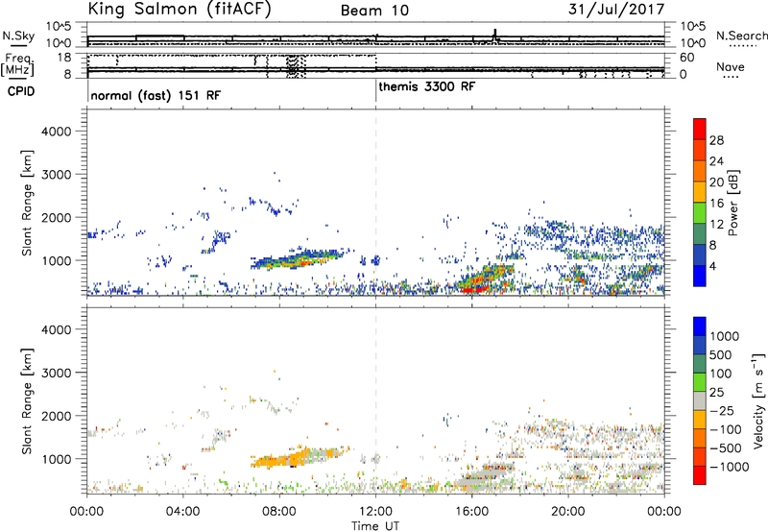Screen dimensions: 768x532
Task: Click the '500' tick on the Velocity scale
Action: coord(721,354)
